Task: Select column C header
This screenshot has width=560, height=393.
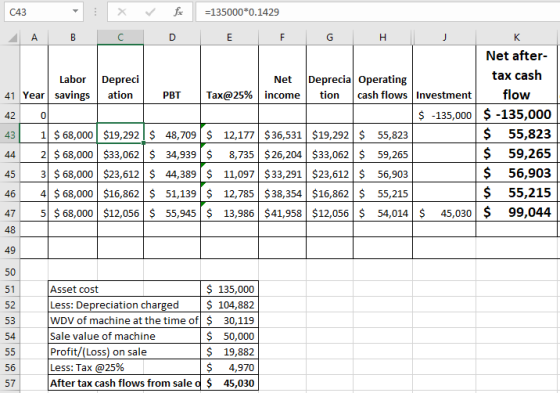Action: 120,37
